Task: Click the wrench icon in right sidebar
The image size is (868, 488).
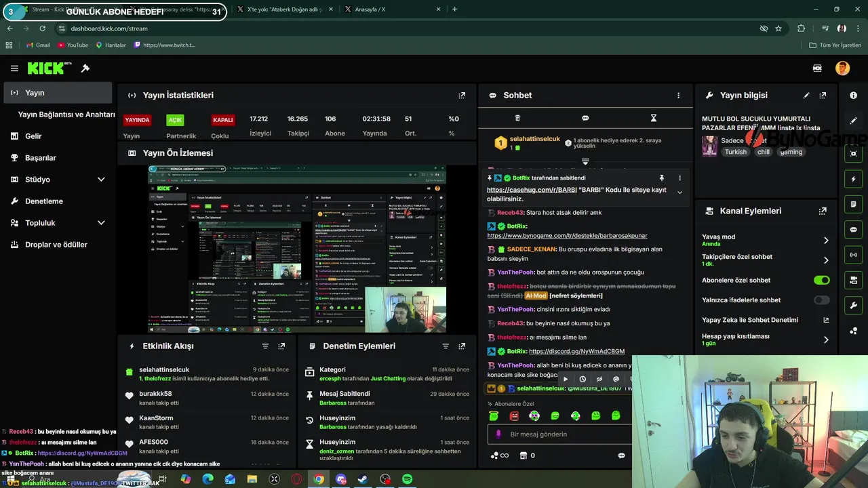Action: point(853,305)
